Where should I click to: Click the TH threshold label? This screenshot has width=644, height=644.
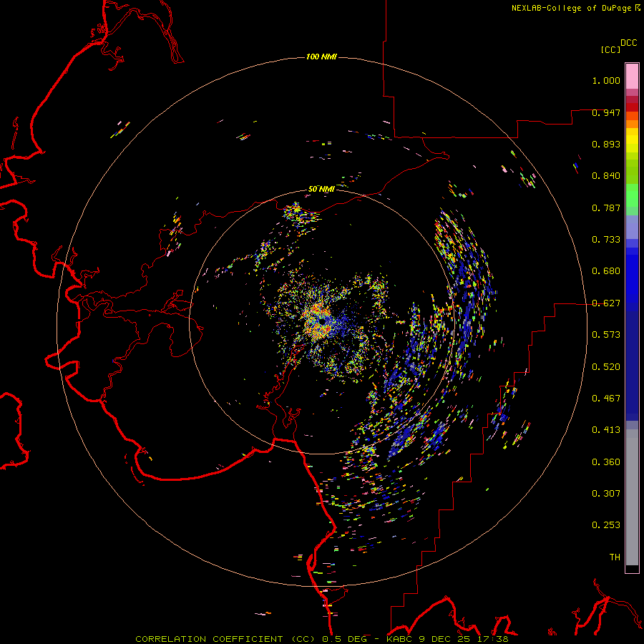pyautogui.click(x=615, y=557)
